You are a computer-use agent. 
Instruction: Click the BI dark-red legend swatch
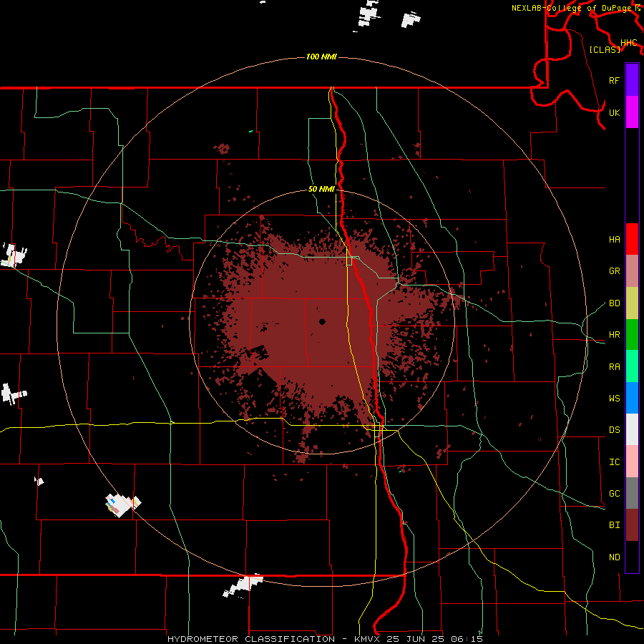(x=632, y=525)
